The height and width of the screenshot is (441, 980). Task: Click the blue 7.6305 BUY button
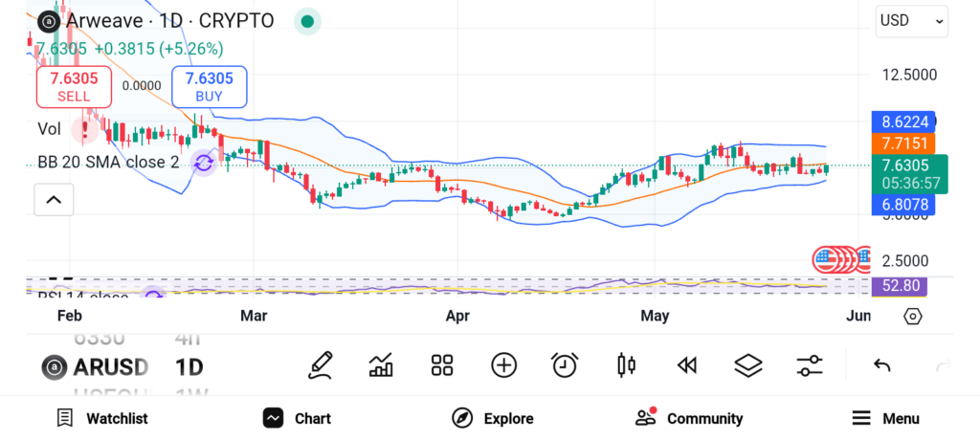click(210, 87)
